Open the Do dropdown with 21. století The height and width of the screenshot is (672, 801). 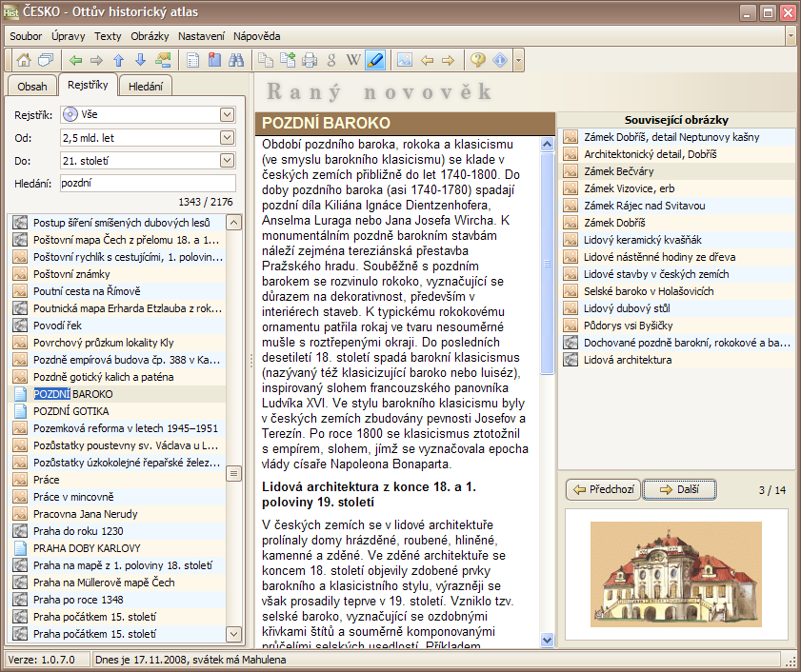point(227,160)
